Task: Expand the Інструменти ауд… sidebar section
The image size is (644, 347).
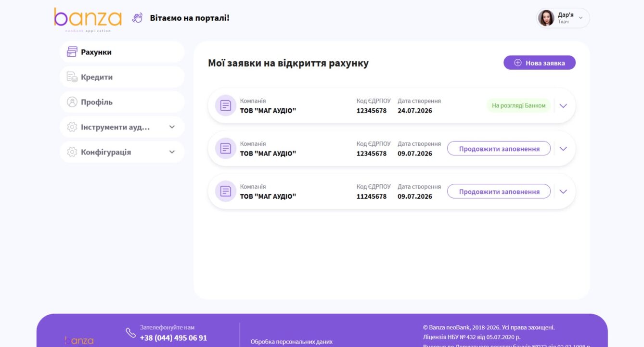Action: point(172,127)
